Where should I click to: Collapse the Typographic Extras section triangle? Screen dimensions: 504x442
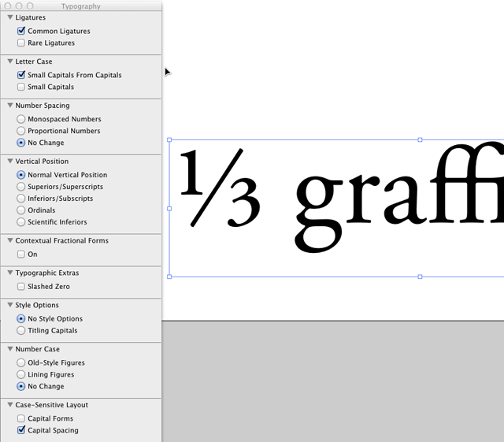tap(10, 273)
